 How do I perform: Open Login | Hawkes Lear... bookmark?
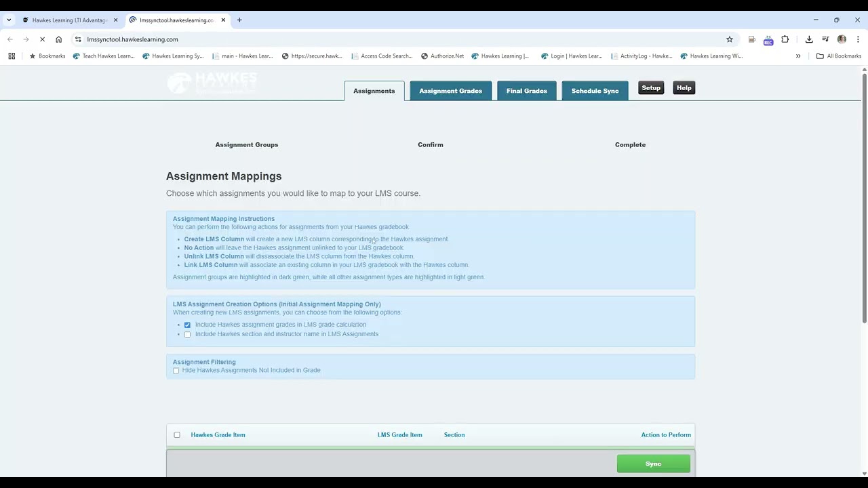(x=572, y=56)
